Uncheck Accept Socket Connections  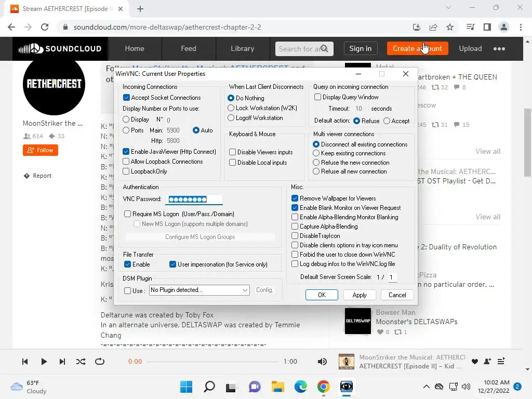(x=126, y=98)
